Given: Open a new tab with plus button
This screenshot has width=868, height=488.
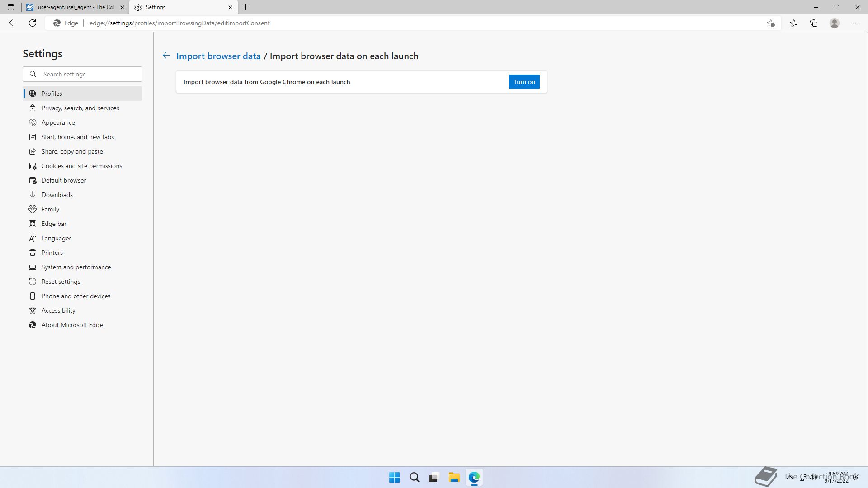Looking at the screenshot, I should 246,7.
